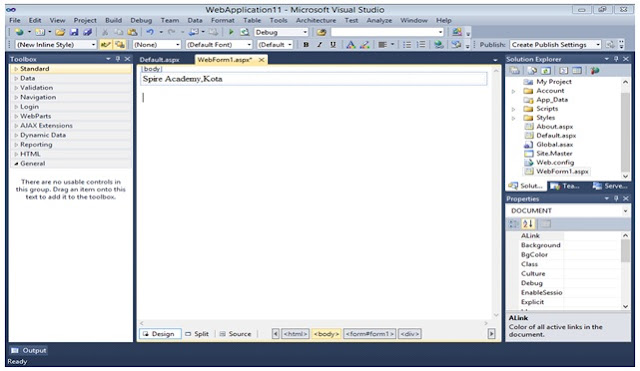Click the Show All Files icon in Solution Explorer

tap(532, 71)
